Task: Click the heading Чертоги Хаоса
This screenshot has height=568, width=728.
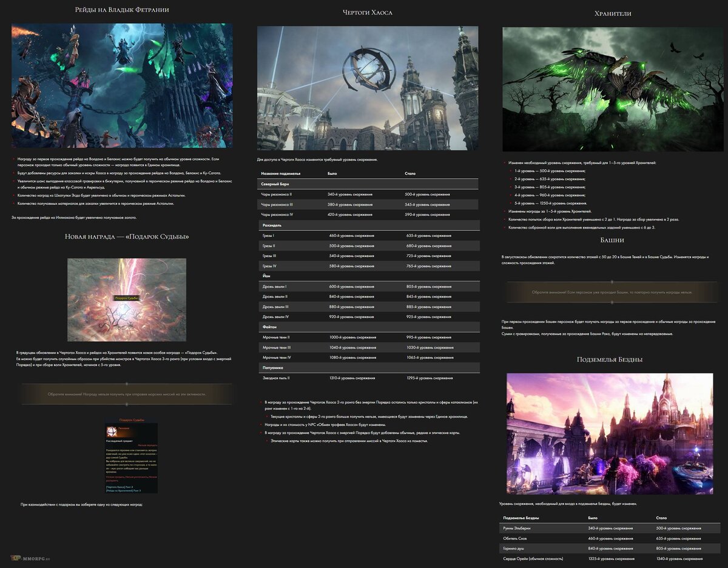Action: coord(368,12)
